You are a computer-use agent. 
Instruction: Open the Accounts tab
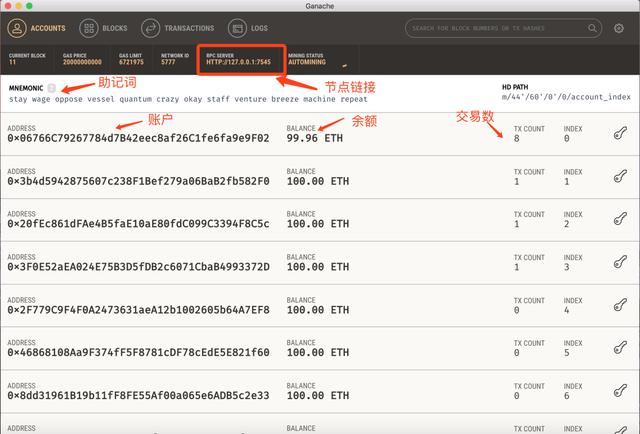pos(36,28)
